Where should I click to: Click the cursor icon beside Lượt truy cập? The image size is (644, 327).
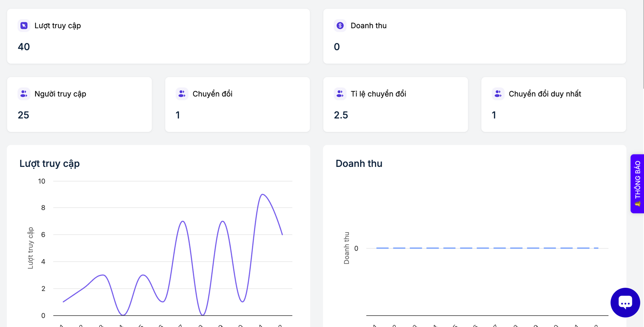(x=24, y=26)
